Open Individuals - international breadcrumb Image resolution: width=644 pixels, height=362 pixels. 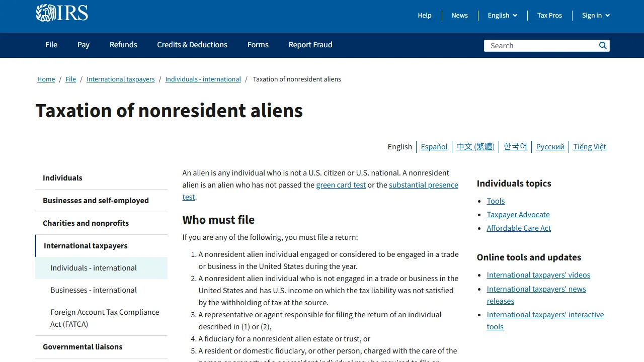pyautogui.click(x=203, y=79)
